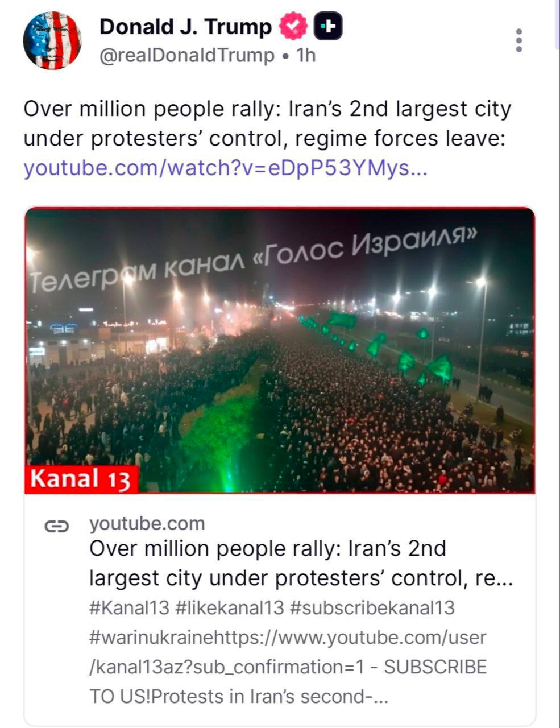Click the #Kanal13 hashtag in the card description

[129, 607]
